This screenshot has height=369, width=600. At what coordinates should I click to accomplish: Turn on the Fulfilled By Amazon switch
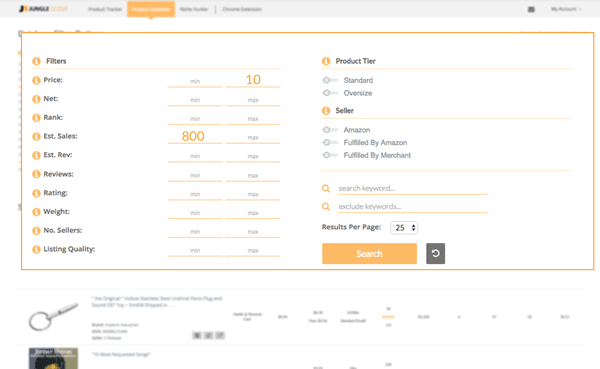[330, 142]
